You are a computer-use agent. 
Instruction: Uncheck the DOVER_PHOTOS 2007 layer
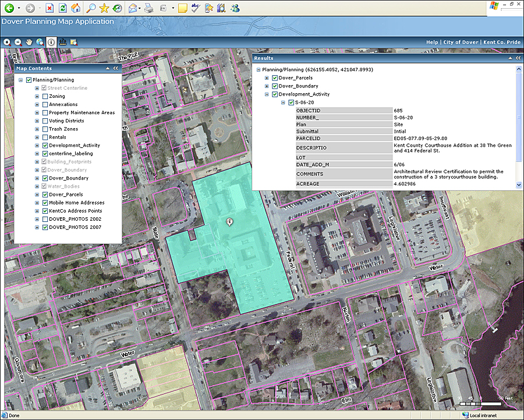point(45,227)
